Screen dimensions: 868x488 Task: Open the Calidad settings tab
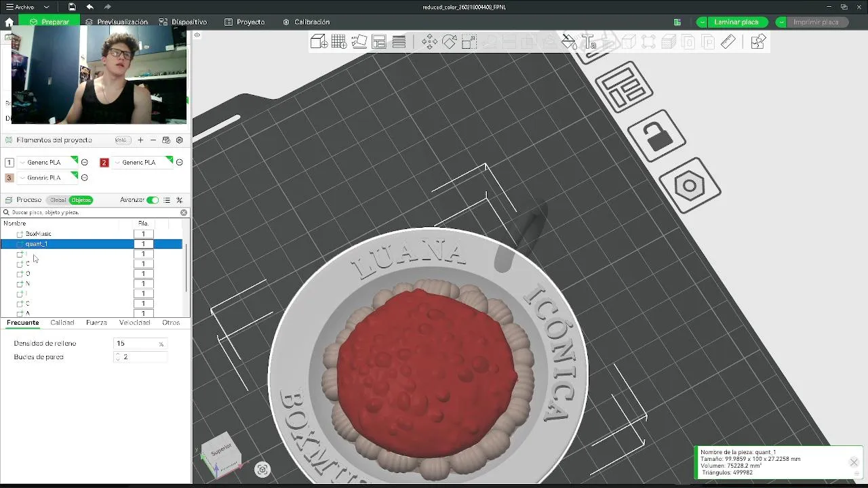pos(62,323)
